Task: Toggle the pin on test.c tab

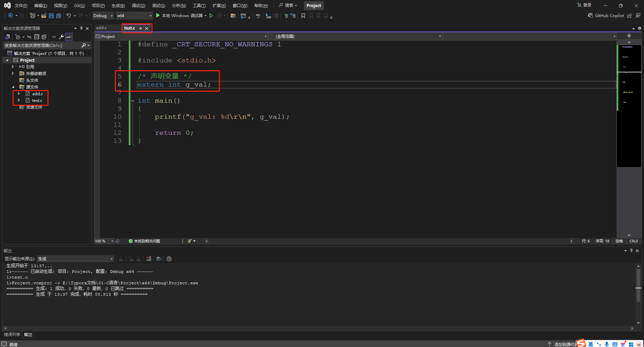Action: 141,28
